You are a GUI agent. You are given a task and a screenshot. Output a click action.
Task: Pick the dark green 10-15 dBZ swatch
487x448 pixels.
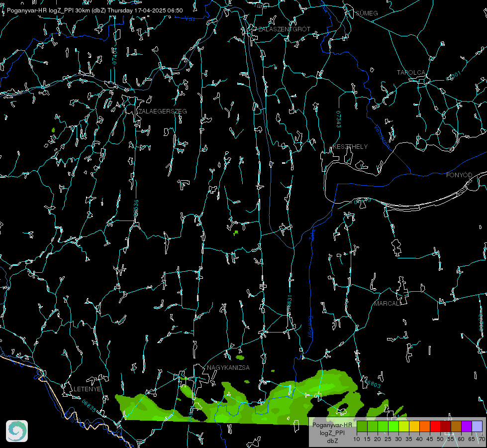362,426
